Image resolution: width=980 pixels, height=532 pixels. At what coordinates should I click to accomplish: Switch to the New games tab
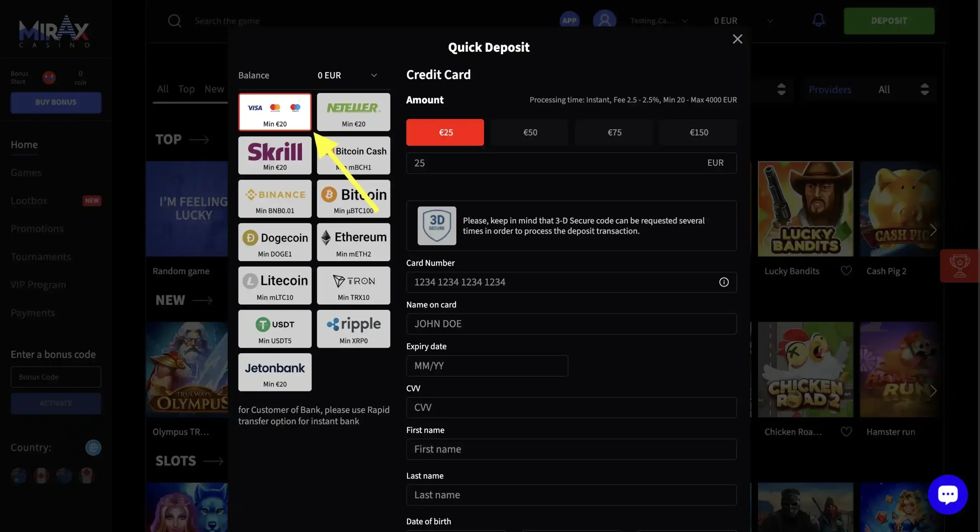[x=214, y=89]
